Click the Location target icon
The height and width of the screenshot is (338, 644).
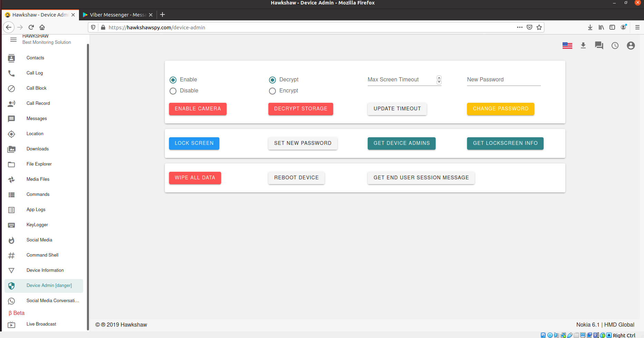pos(11,134)
